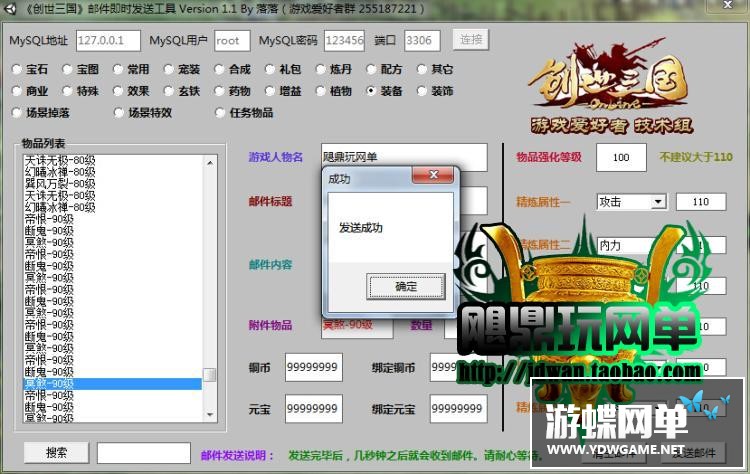
Task: Click the 元宝 amount field
Action: [314, 408]
